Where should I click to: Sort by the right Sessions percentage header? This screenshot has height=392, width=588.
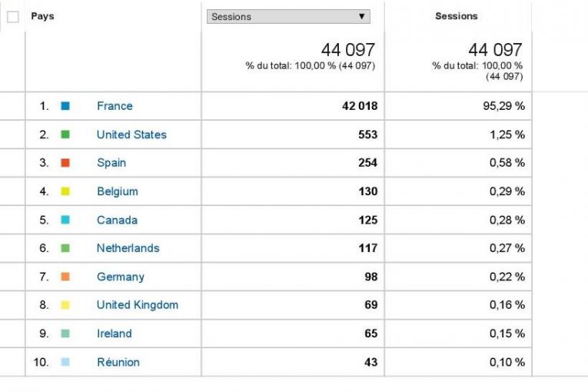(457, 16)
